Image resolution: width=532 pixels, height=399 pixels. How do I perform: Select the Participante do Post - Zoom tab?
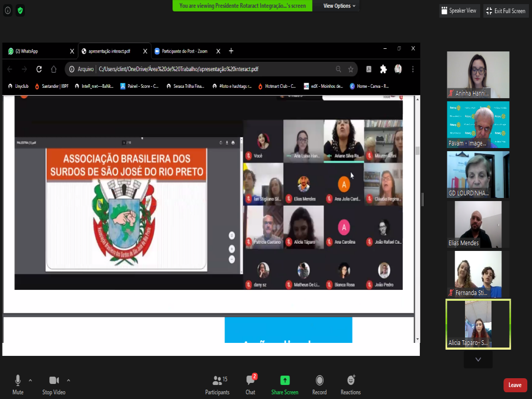pos(184,51)
